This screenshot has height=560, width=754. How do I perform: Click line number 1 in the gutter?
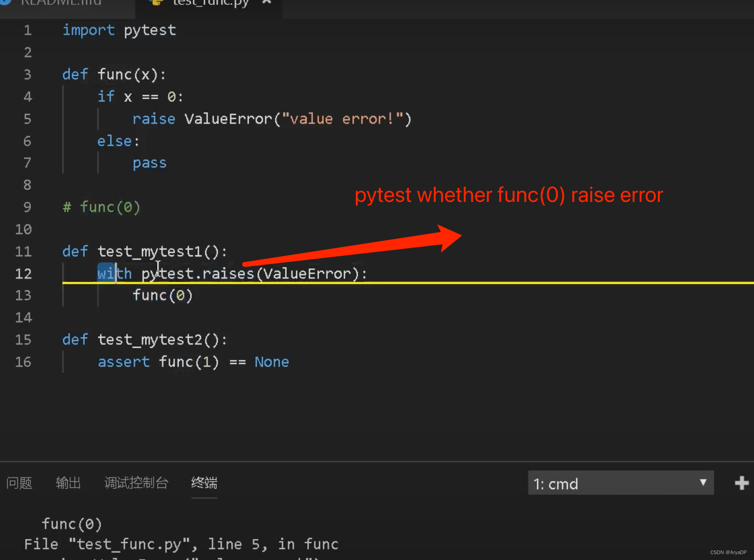coord(28,31)
